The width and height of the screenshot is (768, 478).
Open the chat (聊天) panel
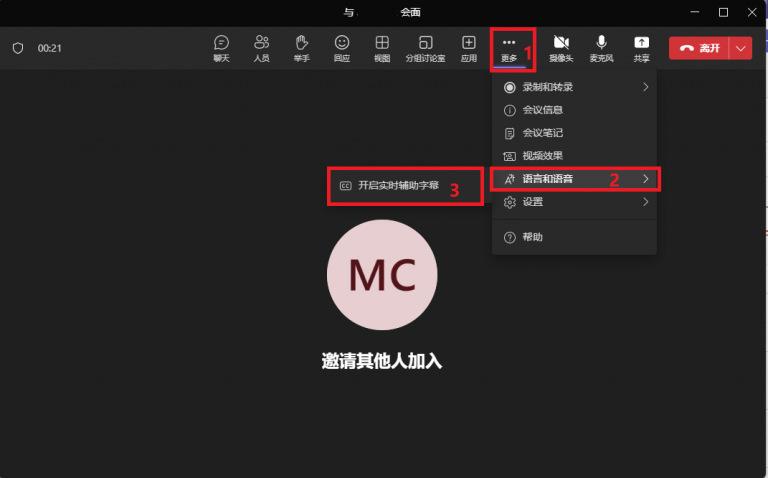[x=221, y=47]
